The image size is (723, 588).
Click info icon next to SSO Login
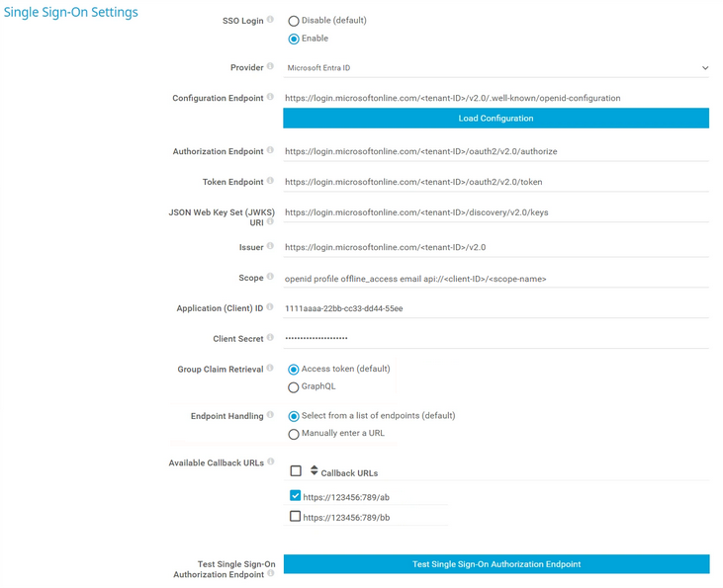270,20
